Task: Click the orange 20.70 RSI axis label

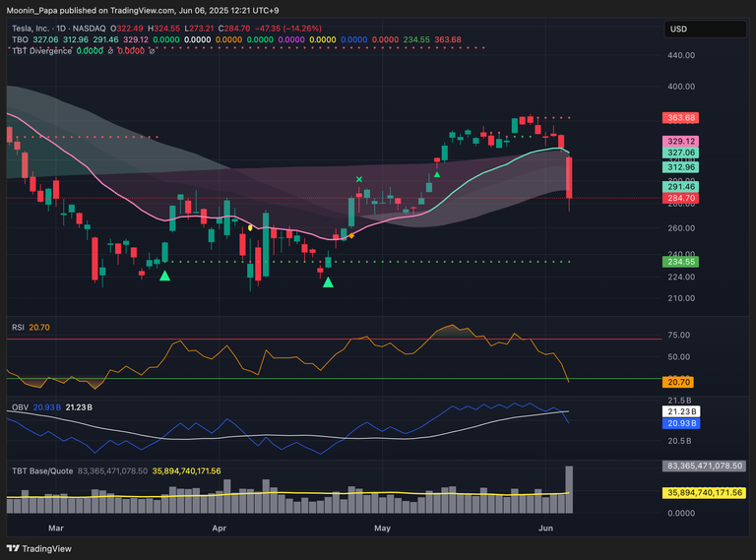Action: point(678,382)
